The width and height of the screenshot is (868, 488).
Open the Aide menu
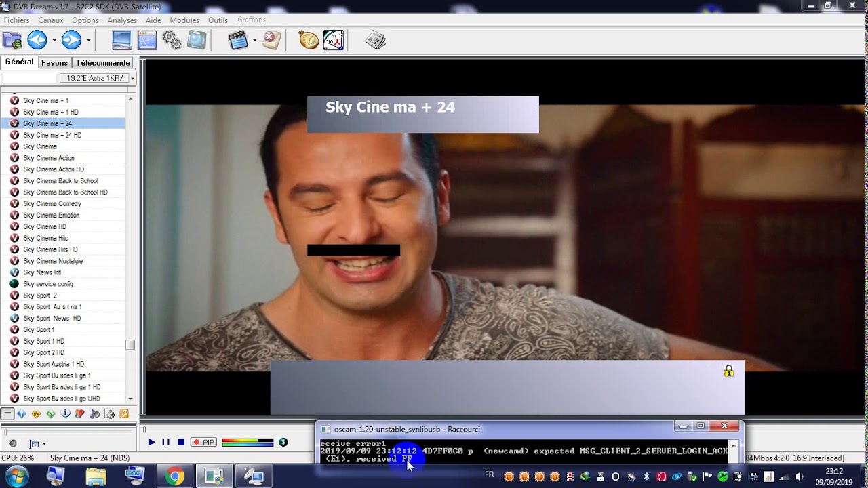[x=153, y=20]
